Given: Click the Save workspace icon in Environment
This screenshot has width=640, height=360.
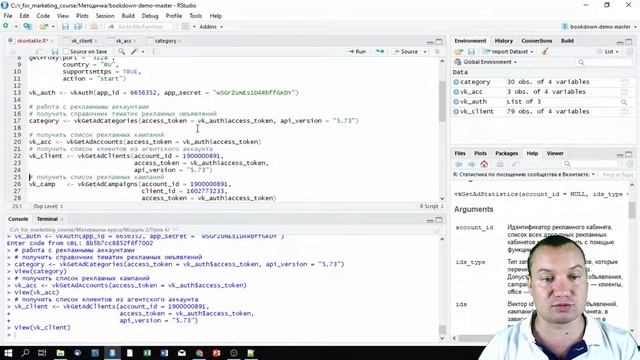Looking at the screenshot, I should [471, 52].
